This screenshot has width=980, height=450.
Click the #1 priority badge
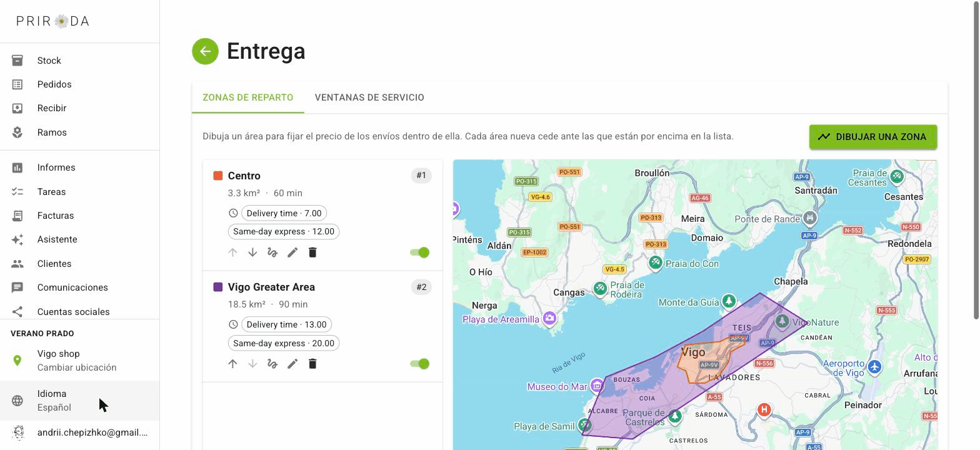coord(421,176)
